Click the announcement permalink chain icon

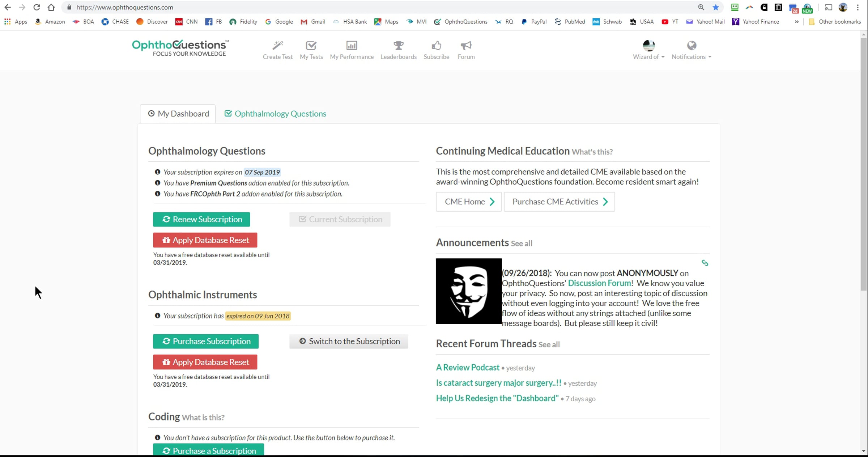click(x=705, y=263)
